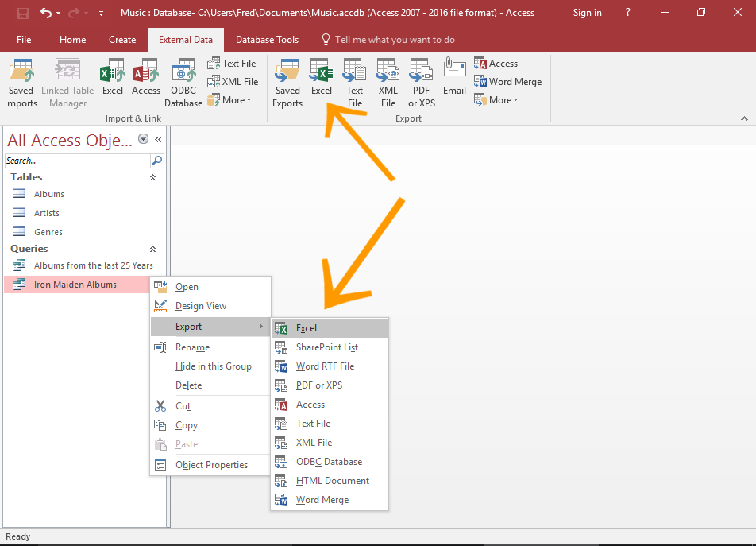756x546 pixels.
Task: Open the Linked Table Manager
Action: coord(67,79)
